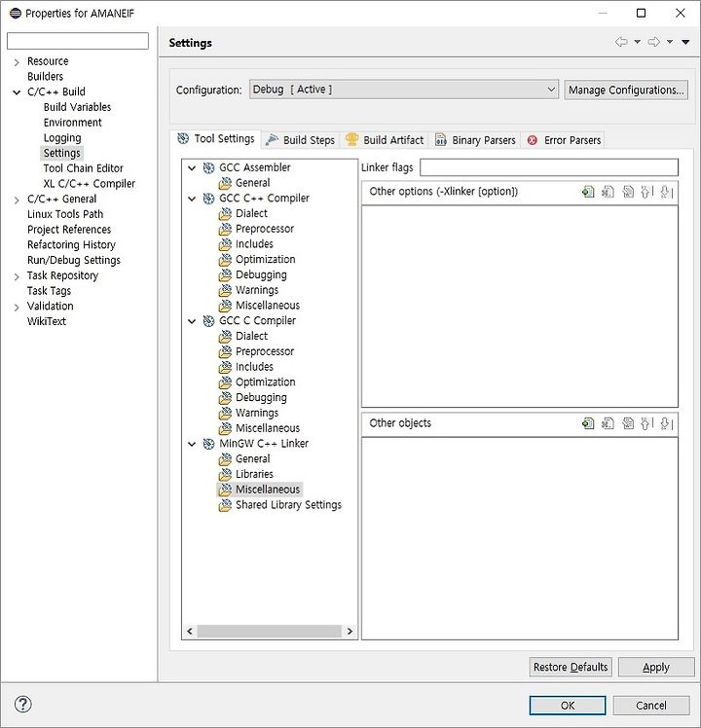Image resolution: width=701 pixels, height=728 pixels.
Task: Expand the Task Repository category
Action: pos(17,276)
